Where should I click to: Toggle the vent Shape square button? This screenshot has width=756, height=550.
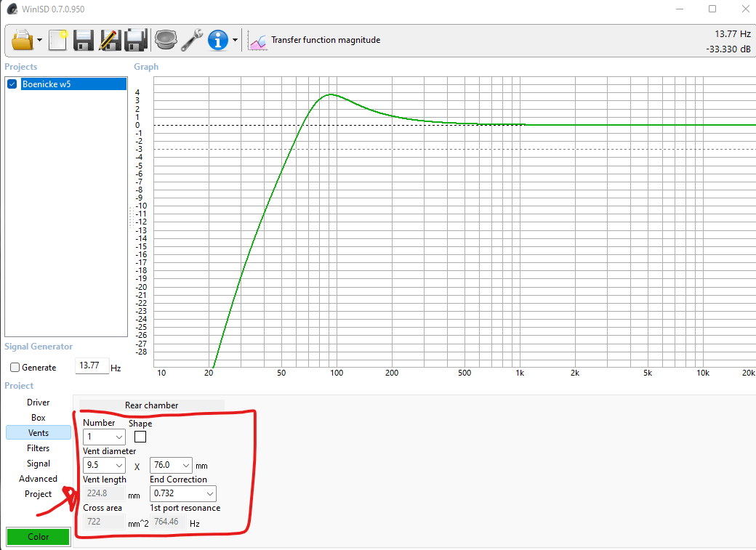click(x=140, y=437)
